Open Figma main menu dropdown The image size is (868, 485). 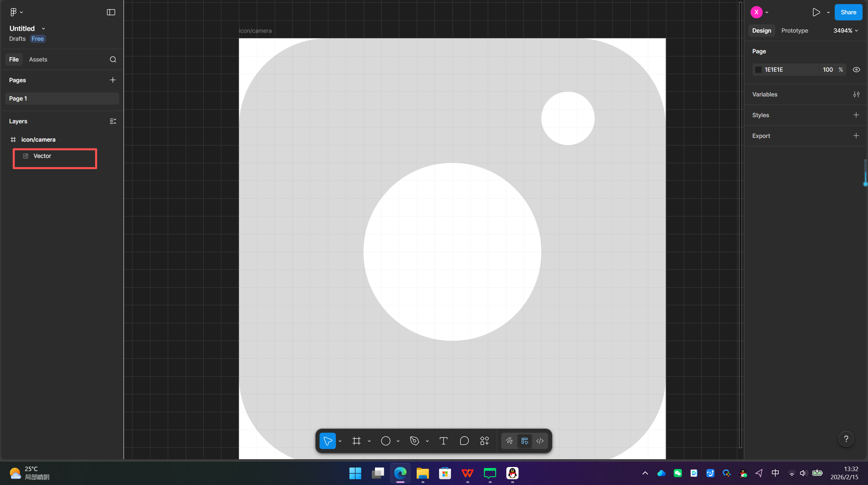click(x=16, y=12)
